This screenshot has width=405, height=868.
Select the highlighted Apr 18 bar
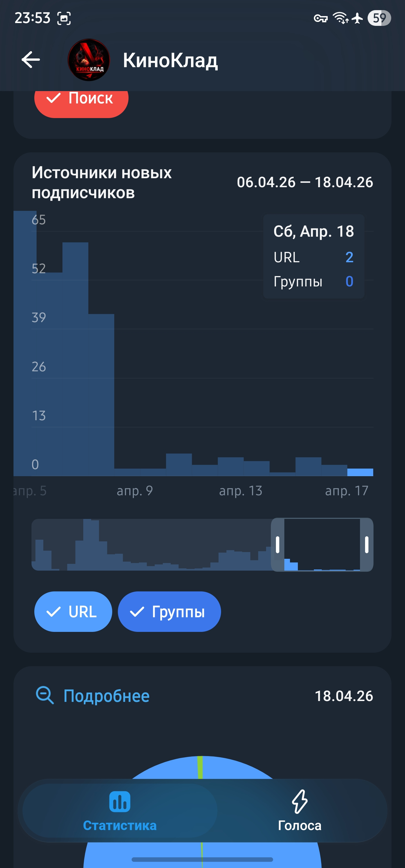pos(360,472)
